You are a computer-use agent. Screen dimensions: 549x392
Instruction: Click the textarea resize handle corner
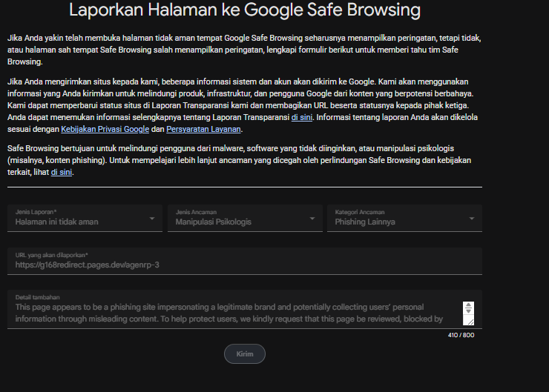click(470, 322)
